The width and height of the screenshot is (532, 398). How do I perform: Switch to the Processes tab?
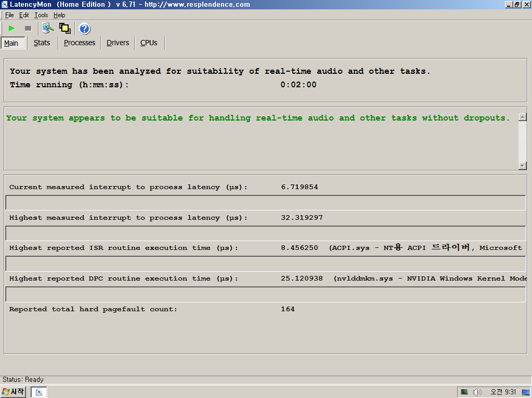point(80,43)
